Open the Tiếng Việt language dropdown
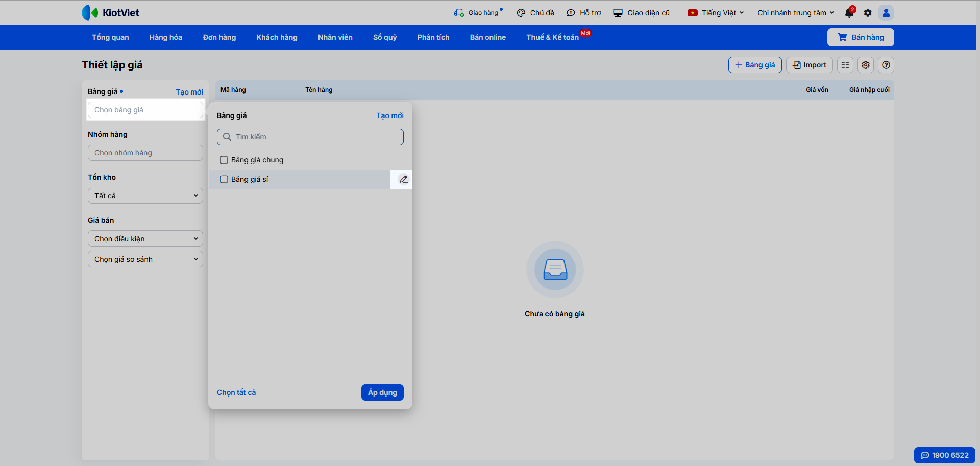This screenshot has height=466, width=980. [716, 13]
